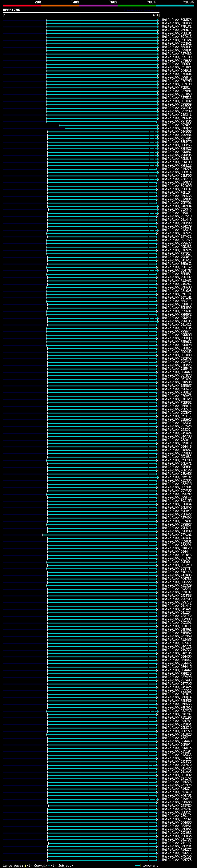
Task: Open hit UniRef100_A7P1F1
Action: tap(176, 26)
